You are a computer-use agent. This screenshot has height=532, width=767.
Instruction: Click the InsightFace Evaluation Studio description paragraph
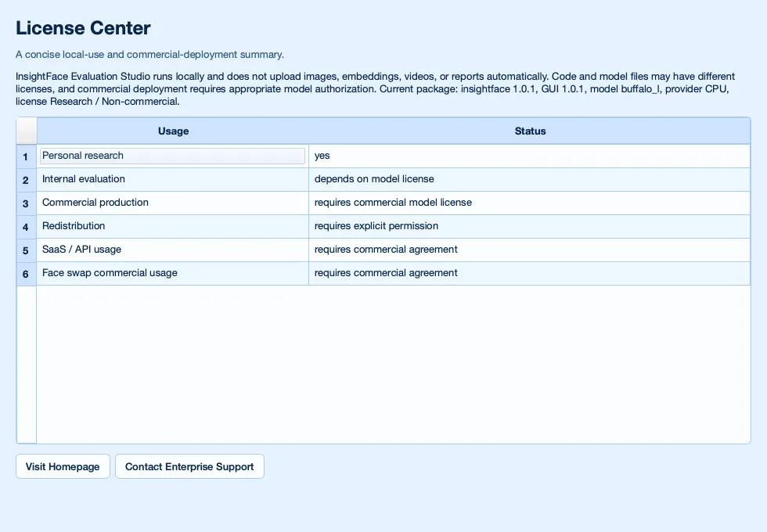tap(375, 89)
